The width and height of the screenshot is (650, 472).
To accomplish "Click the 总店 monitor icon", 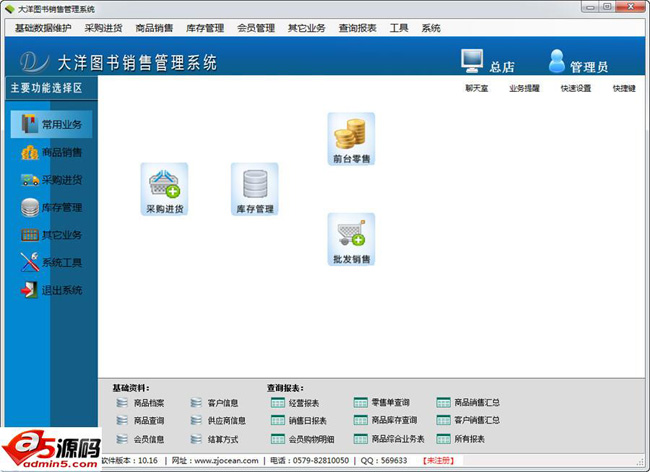I will [x=472, y=61].
